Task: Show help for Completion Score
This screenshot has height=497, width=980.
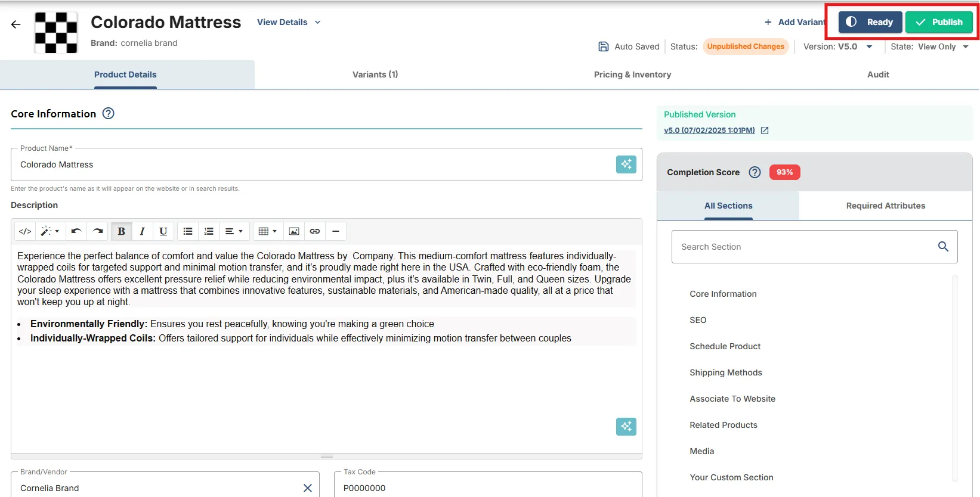Action: coord(755,172)
